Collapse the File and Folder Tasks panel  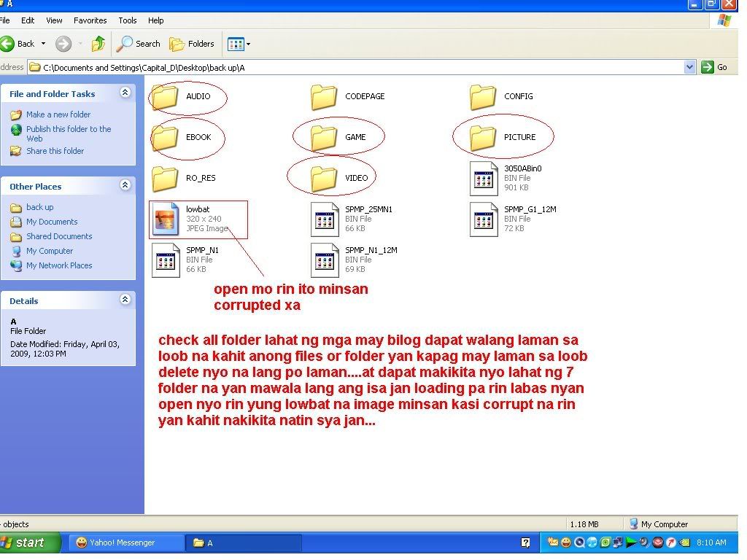tap(125, 93)
